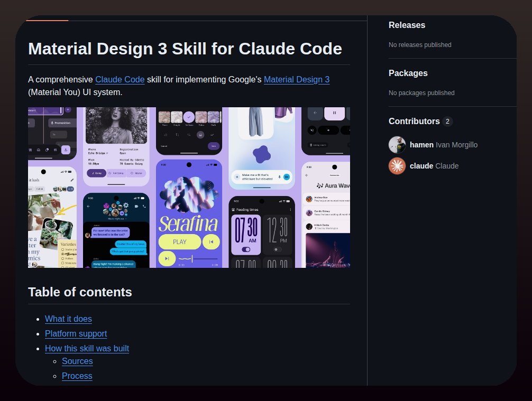Screen dimensions: 532x401
Task: Click 'No releases published' text
Action: 420,45
